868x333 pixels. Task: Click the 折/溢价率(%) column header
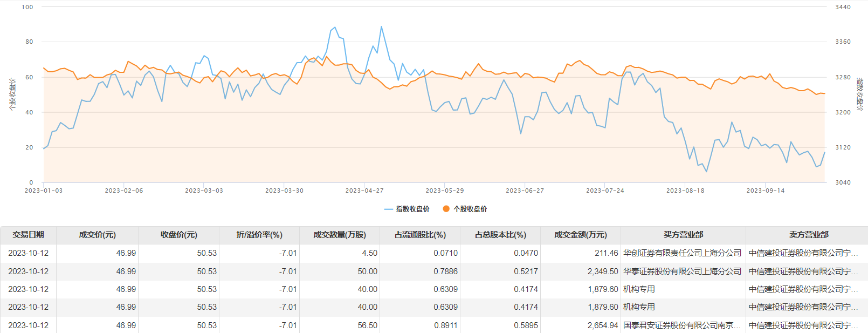259,235
